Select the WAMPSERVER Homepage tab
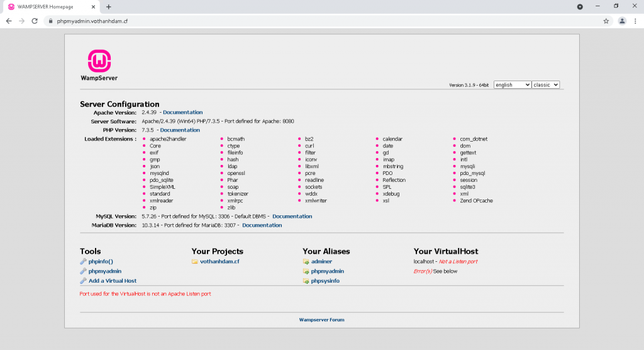Image resolution: width=644 pixels, height=350 pixels. (50, 6)
